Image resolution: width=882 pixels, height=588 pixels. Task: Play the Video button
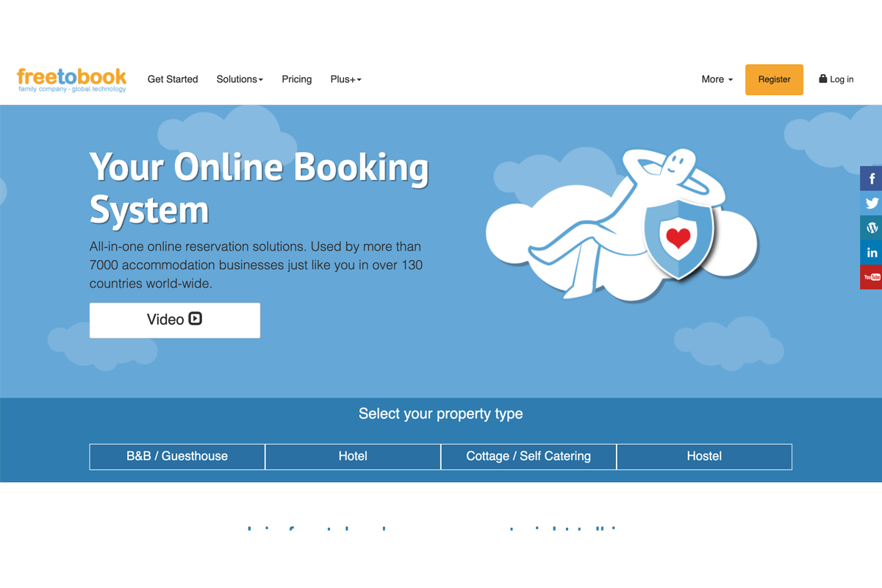click(x=175, y=320)
